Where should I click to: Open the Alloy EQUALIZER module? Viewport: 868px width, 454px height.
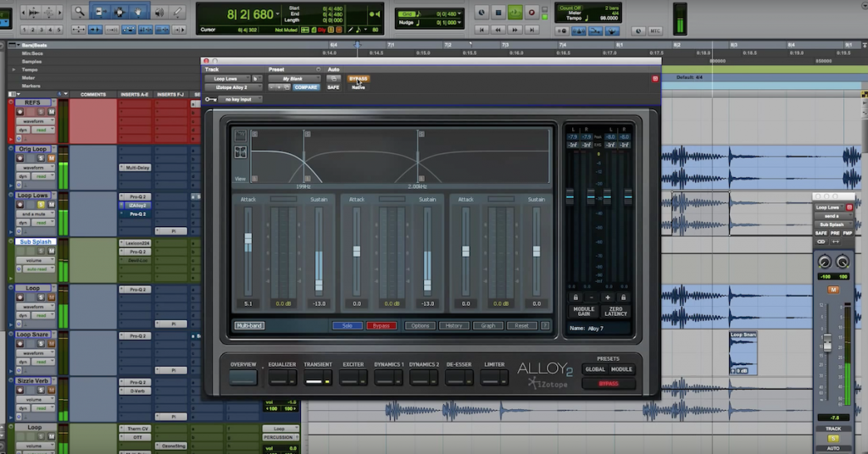[x=281, y=378]
